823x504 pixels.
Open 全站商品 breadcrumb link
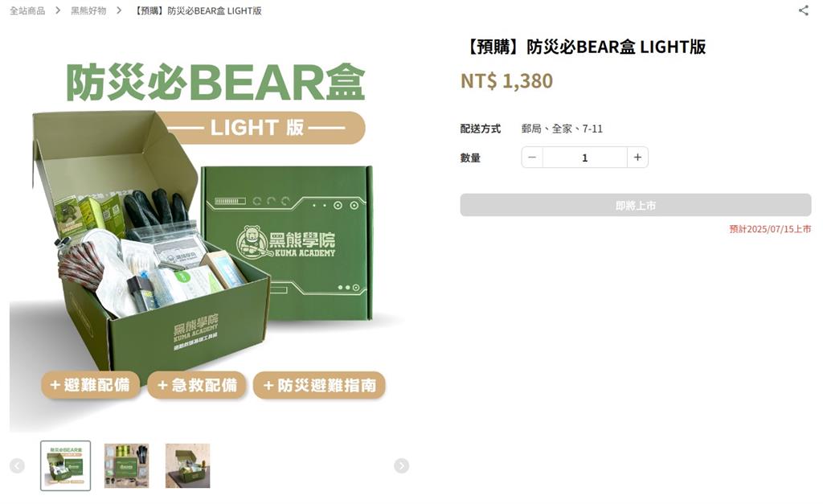(27, 10)
